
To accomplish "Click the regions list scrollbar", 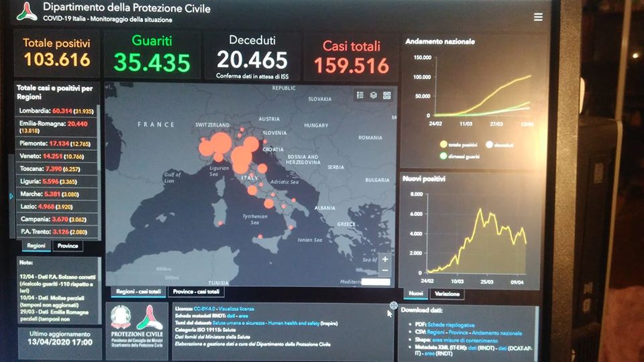I will coord(99,137).
